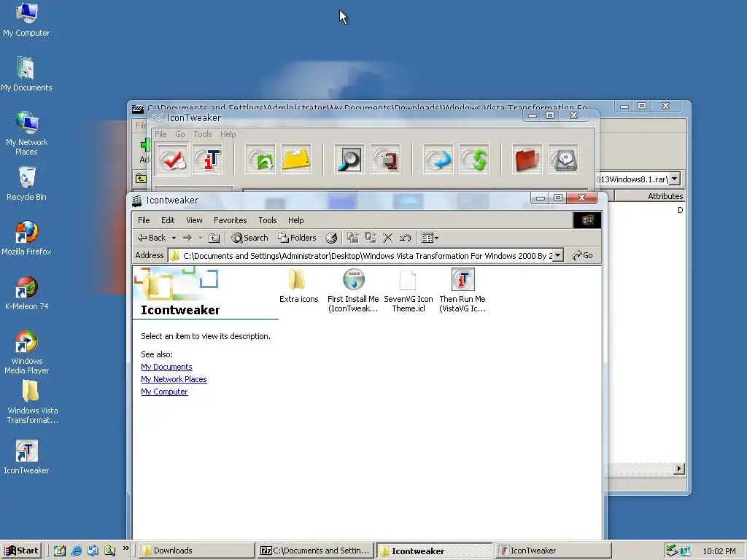
Task: Open the Forward history dropdown arrow
Action: [x=201, y=238]
